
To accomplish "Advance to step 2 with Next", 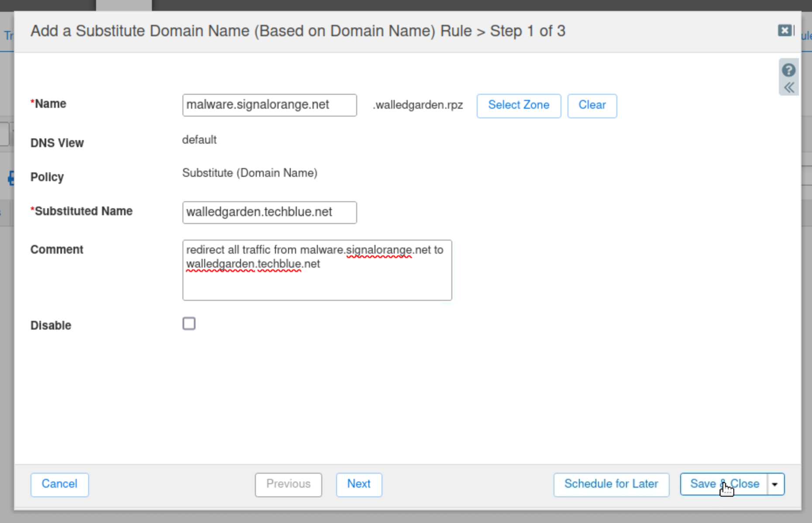I will (359, 484).
